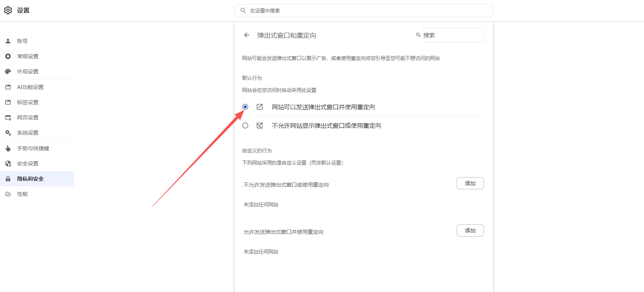Click the 在设置中搜索 search field

click(364, 11)
